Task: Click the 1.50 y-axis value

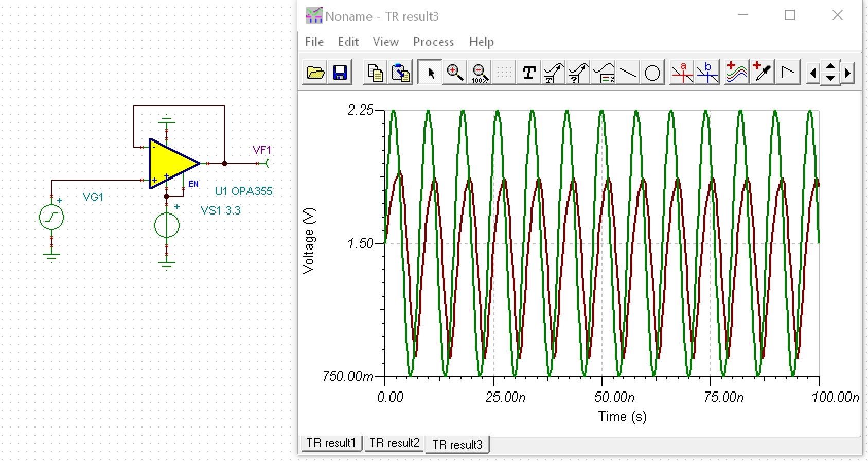Action: click(x=361, y=243)
